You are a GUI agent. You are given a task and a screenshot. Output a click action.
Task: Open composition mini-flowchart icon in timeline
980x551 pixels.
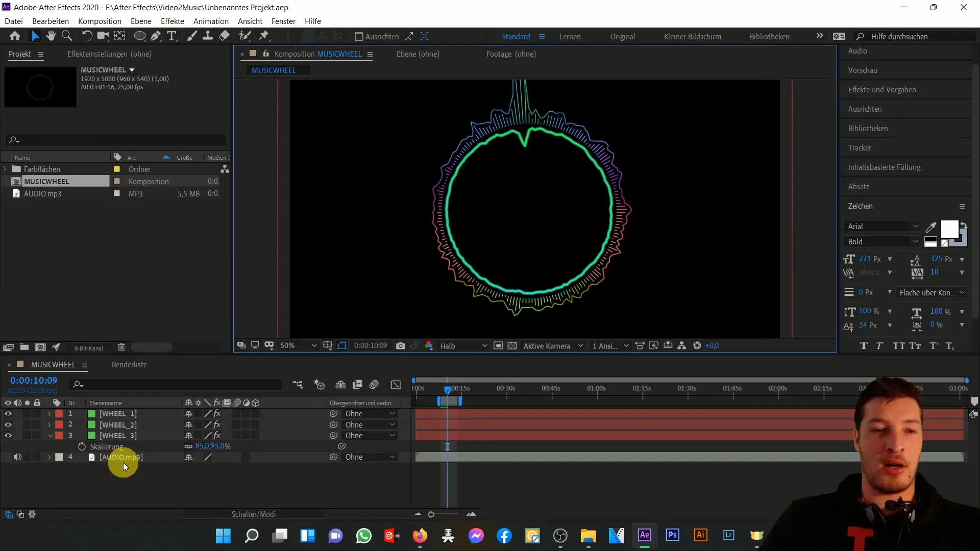click(x=298, y=385)
